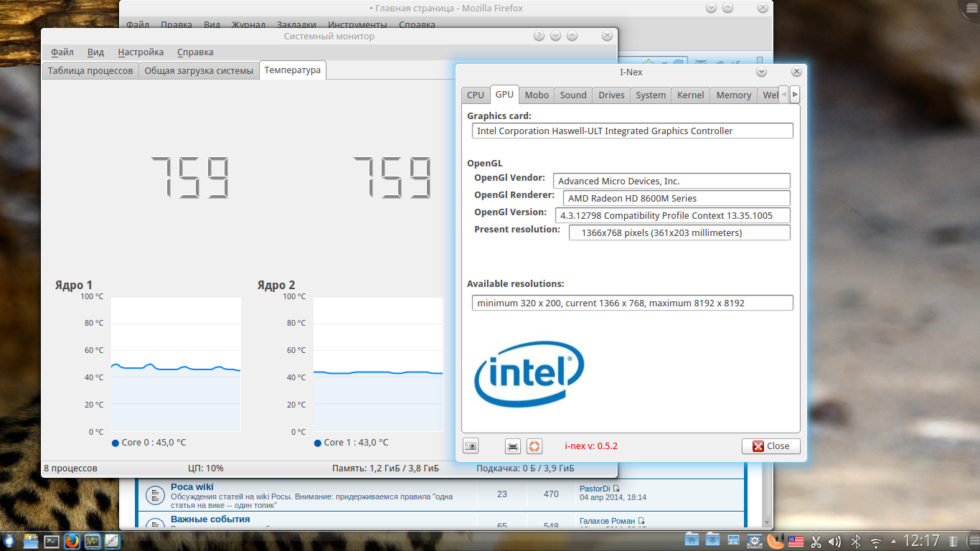
Task: Click the Core 1 : 43,0 °C legend
Action: 351,443
